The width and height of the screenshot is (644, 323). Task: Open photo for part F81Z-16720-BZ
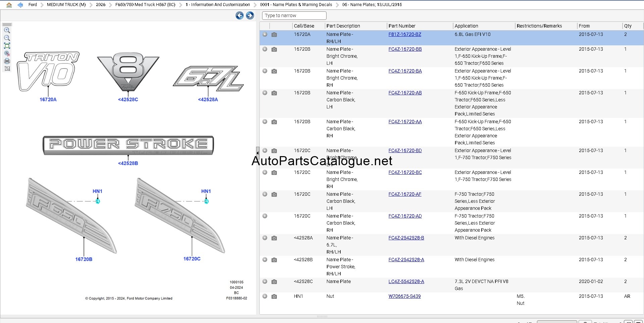click(274, 35)
